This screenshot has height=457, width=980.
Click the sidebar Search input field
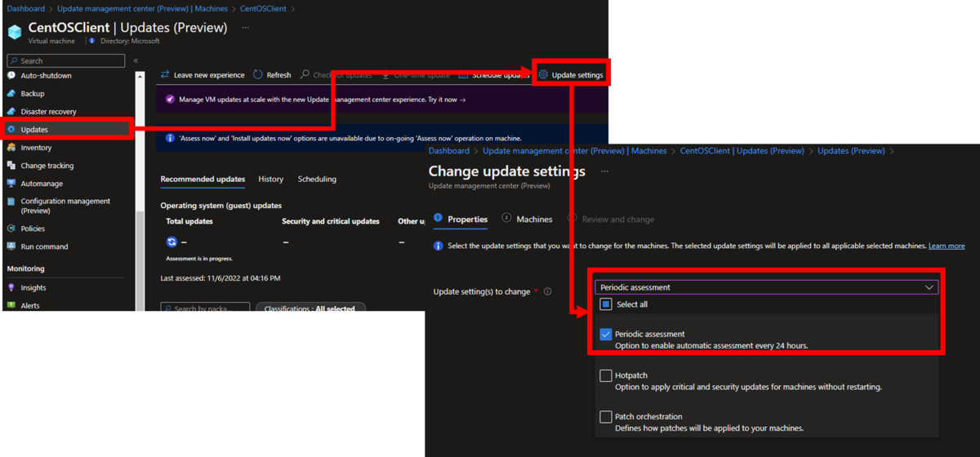[66, 60]
